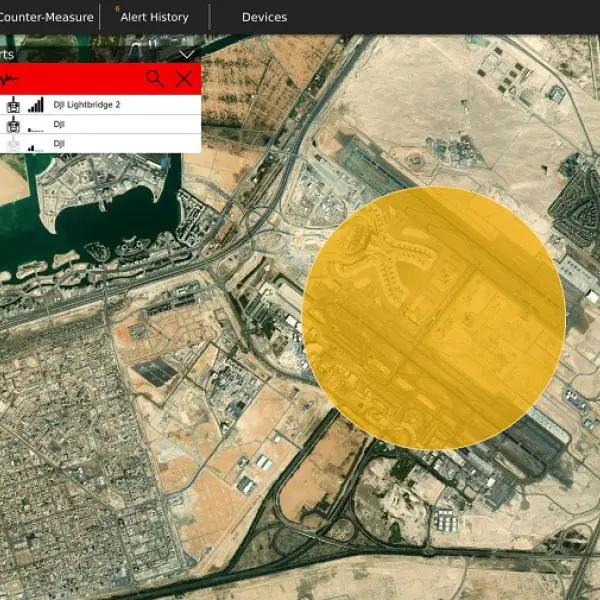Screen dimensions: 600x600
Task: Select the controller icon of the middle DJI entry
Action: tap(14, 125)
